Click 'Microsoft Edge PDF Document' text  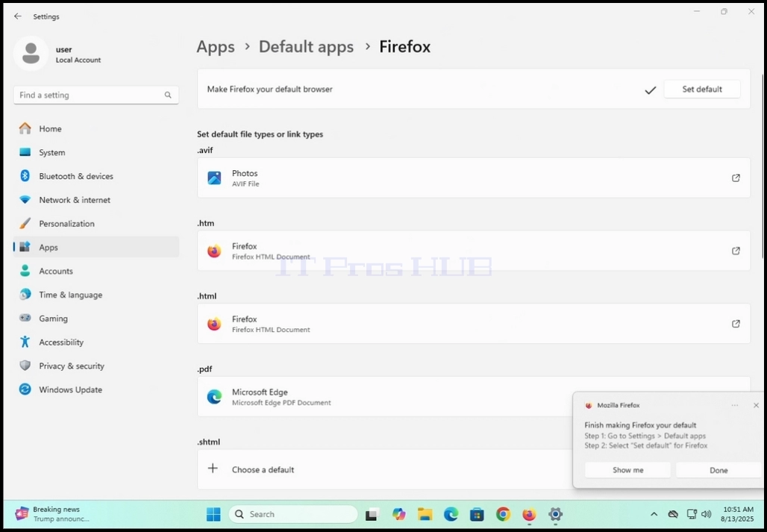click(281, 403)
